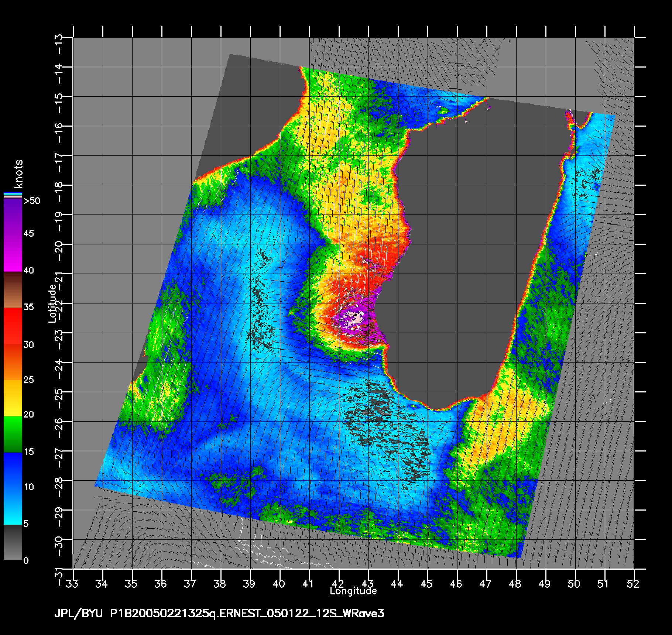Click the gray 0-5 knot color band

tap(13, 542)
